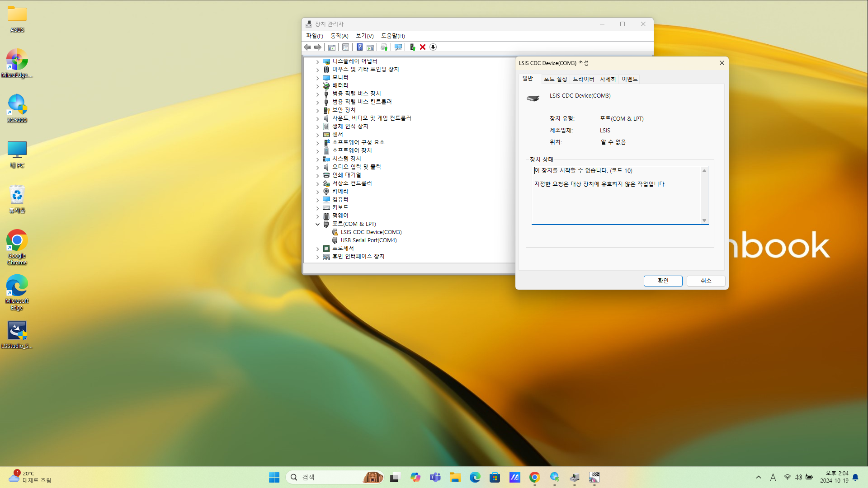Collapse the 포트(COM & LPT) category
Image resolution: width=868 pixels, height=488 pixels.
[317, 224]
